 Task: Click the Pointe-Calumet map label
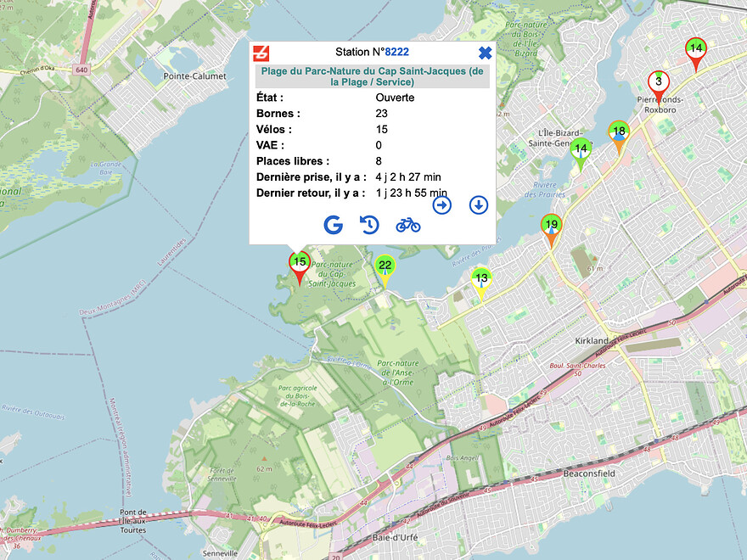[x=195, y=76]
